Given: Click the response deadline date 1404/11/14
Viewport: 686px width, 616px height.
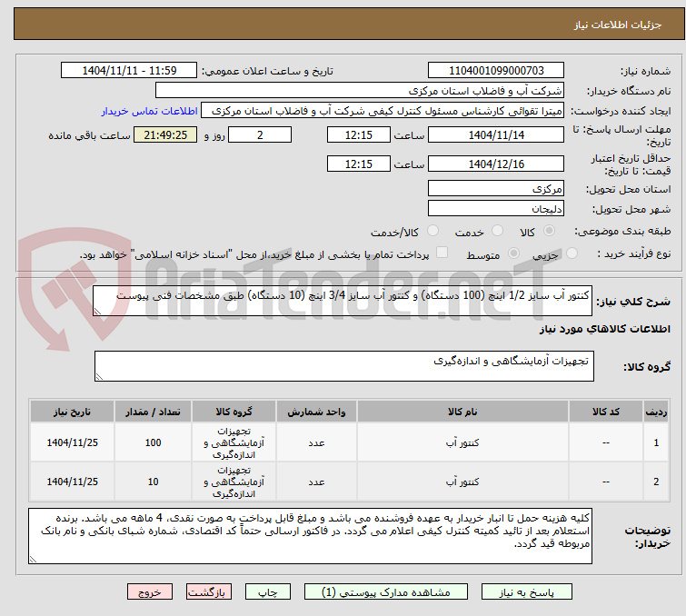Looking at the screenshot, I should tap(496, 134).
